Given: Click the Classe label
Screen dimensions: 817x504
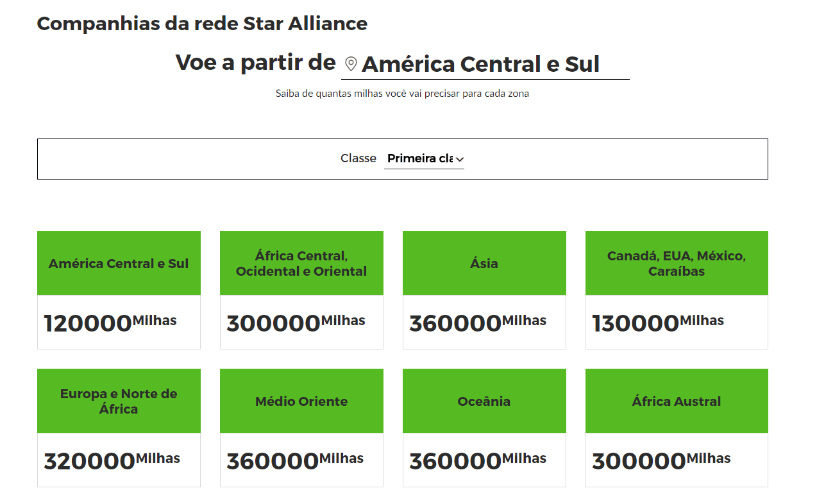Looking at the screenshot, I should (358, 158).
